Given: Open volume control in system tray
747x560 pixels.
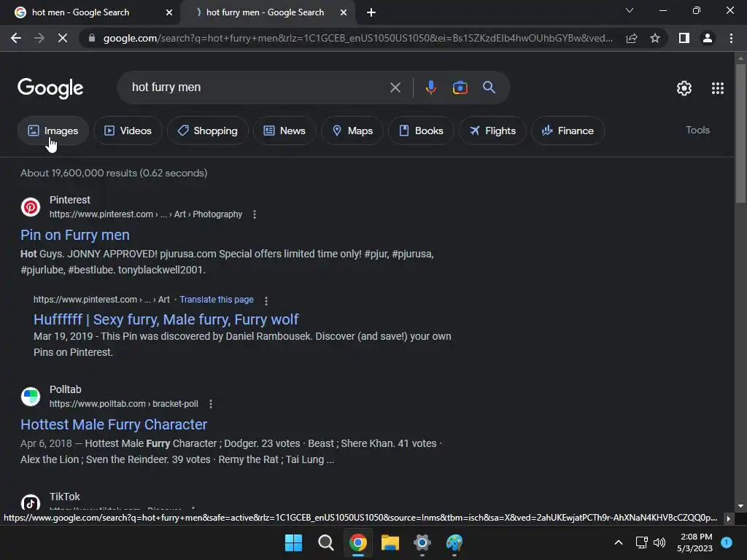Looking at the screenshot, I should tap(659, 542).
